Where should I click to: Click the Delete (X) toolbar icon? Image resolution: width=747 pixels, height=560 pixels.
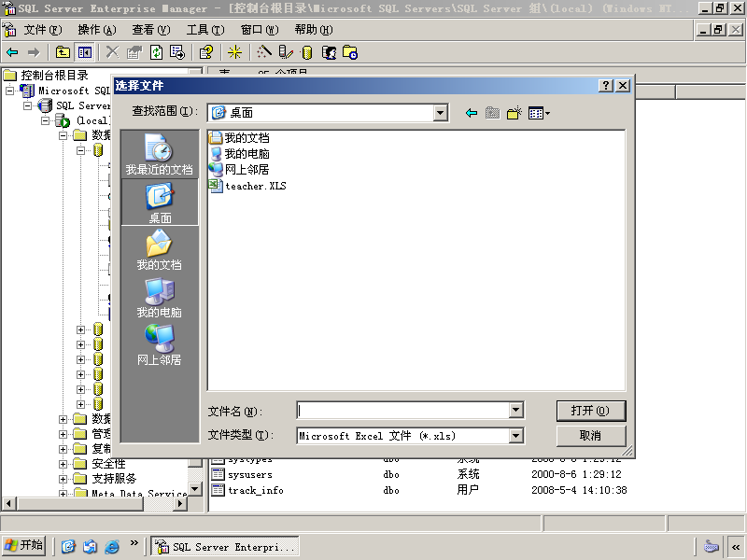click(x=112, y=52)
